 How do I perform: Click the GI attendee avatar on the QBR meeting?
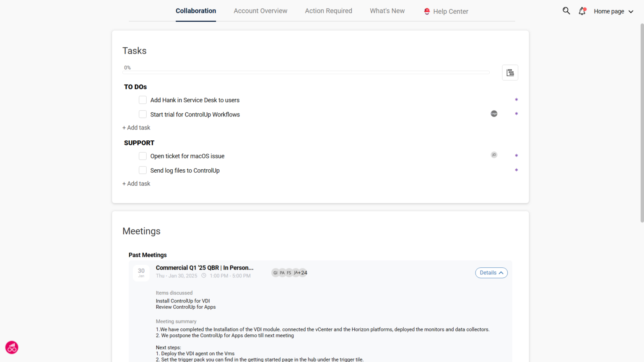[275, 272]
